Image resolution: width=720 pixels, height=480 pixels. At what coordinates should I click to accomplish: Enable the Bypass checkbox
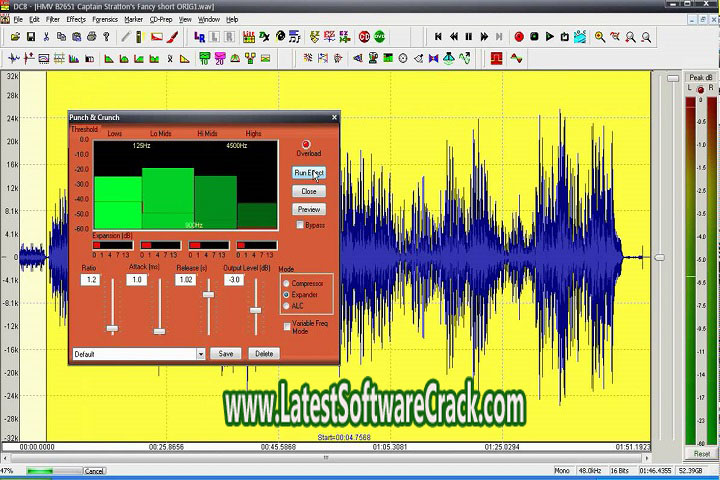point(301,225)
